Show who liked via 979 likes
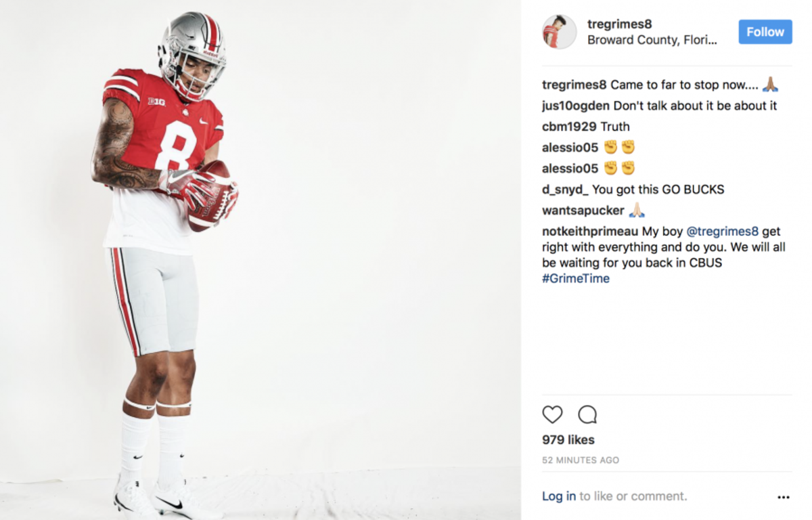 click(568, 440)
